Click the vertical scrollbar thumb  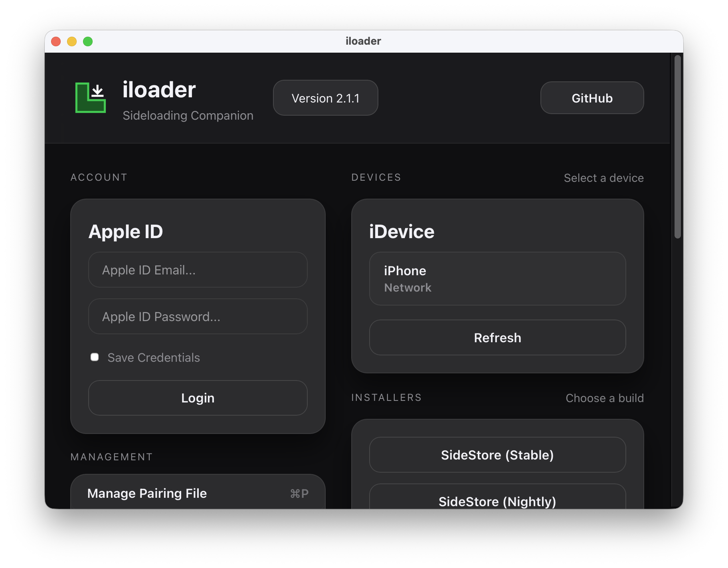(677, 147)
